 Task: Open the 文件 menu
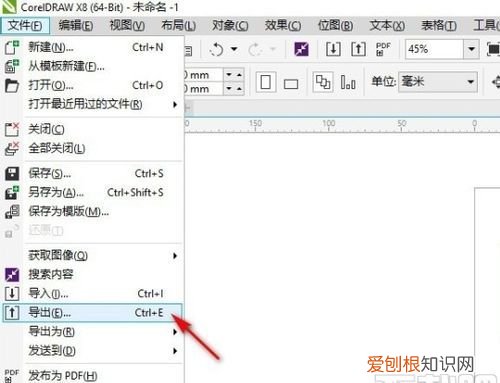(x=25, y=25)
